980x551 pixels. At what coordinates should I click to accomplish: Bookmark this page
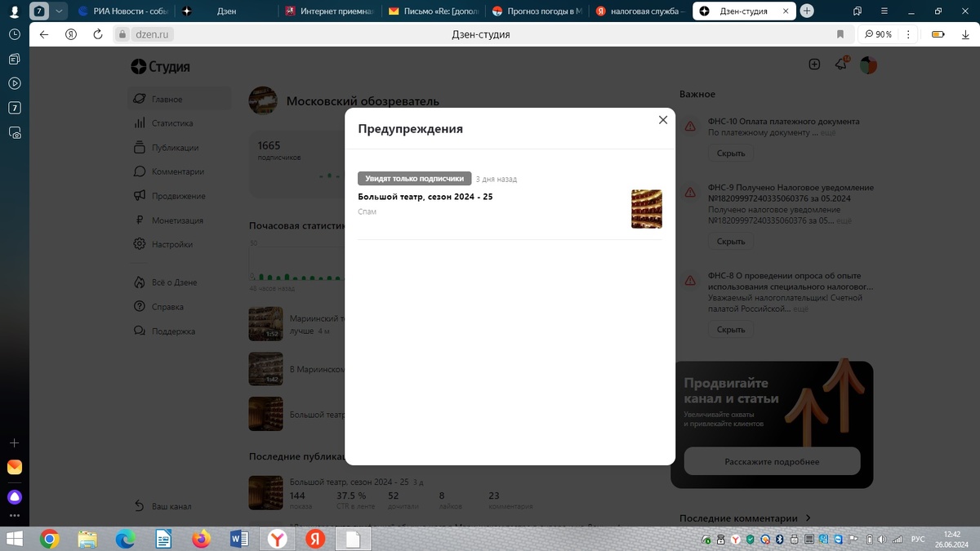(x=840, y=34)
